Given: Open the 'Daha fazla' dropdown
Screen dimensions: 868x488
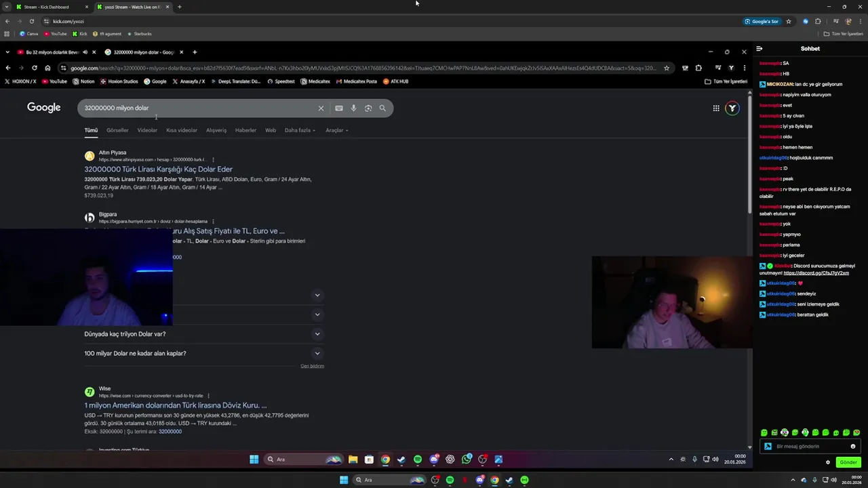Looking at the screenshot, I should [300, 130].
